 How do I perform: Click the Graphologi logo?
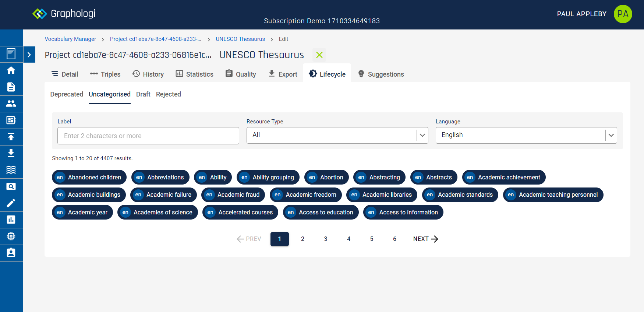tap(64, 14)
